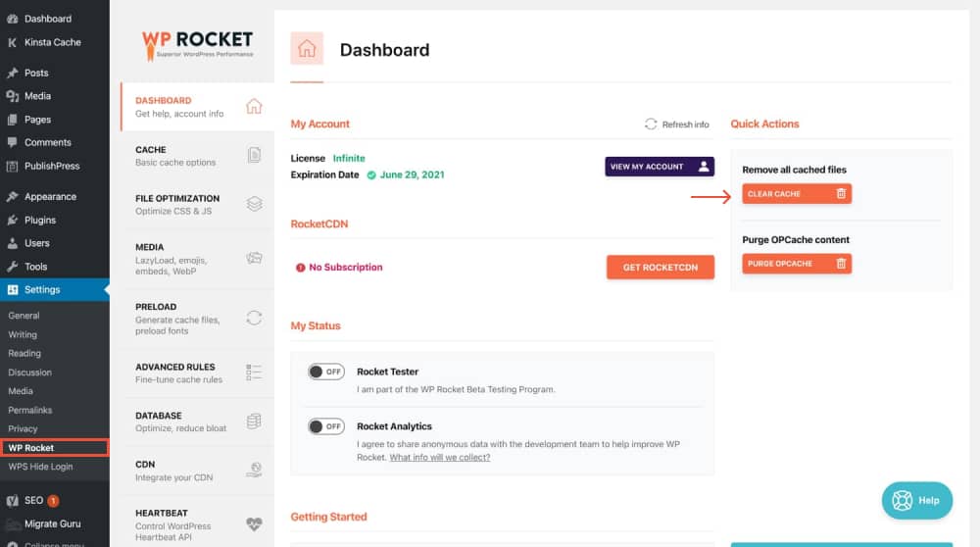
Task: Click the Appearance brush icon
Action: point(13,196)
